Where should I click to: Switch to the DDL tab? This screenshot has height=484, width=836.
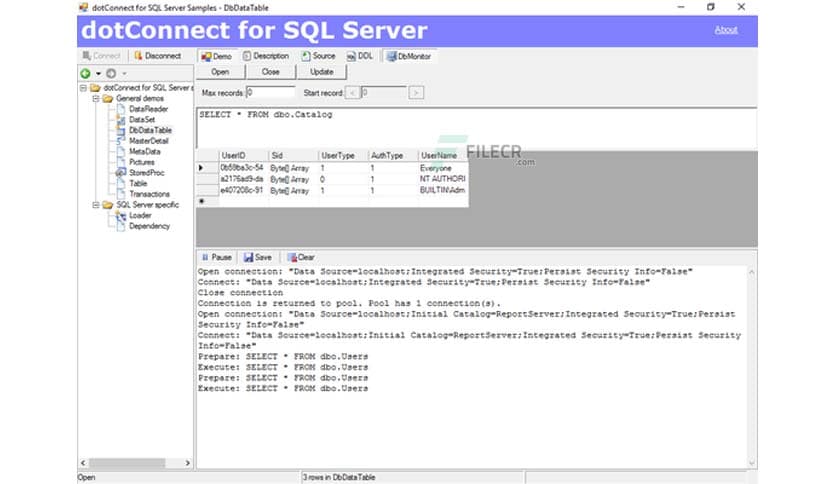tap(360, 56)
